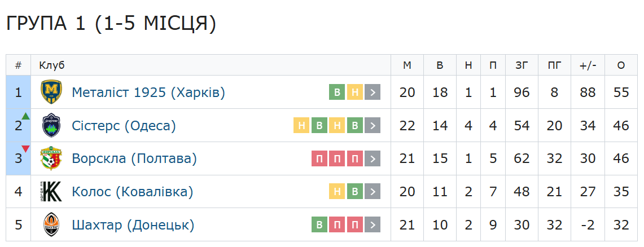Expand match form arrow for Сістерс
The image size is (644, 247).
point(373,126)
